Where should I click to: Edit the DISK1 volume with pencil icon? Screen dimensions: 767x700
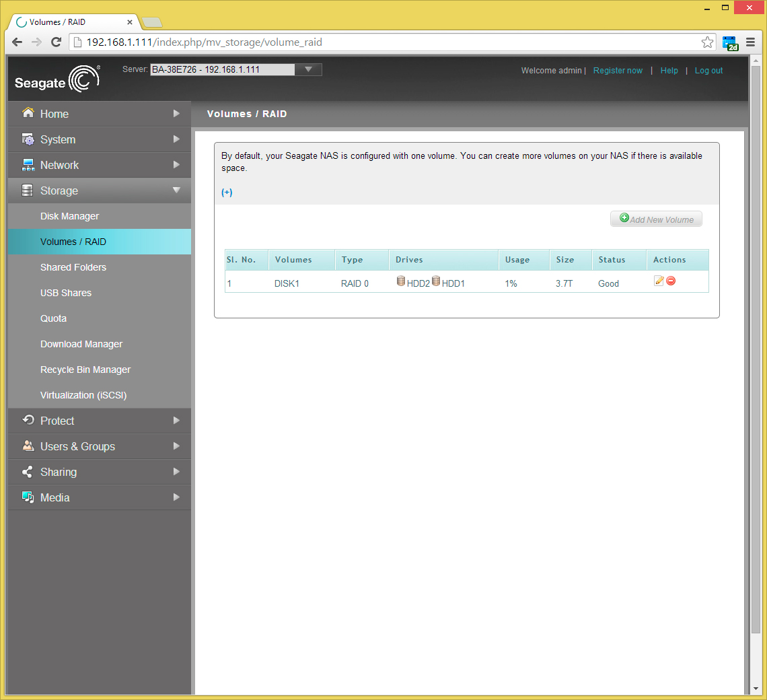coord(659,281)
